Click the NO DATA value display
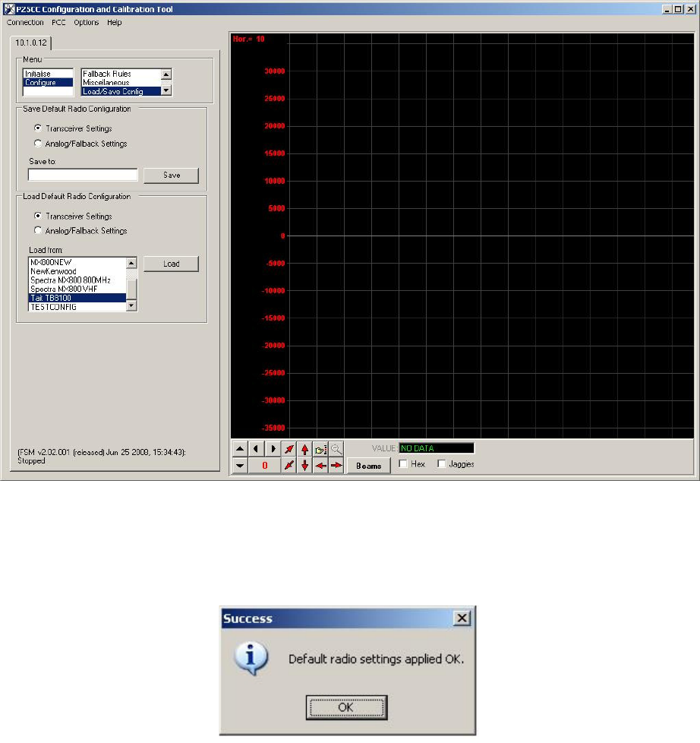Image resolution: width=700 pixels, height=743 pixels. coord(437,448)
